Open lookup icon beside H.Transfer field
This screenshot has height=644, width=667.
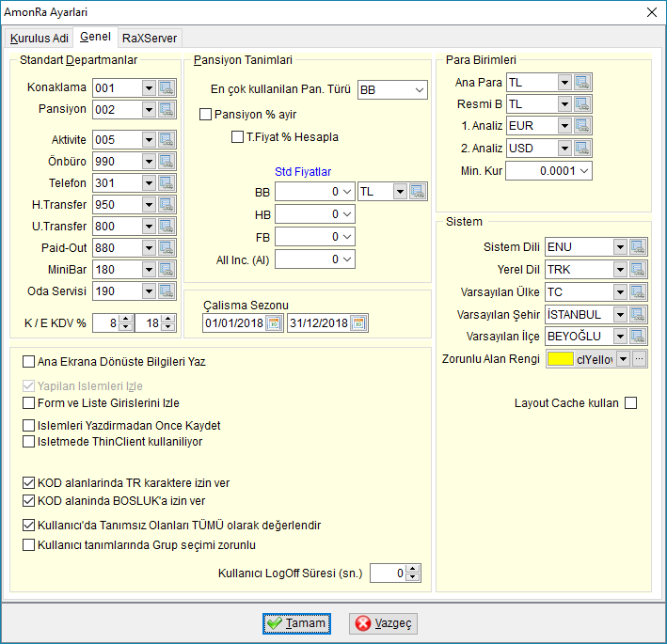pyautogui.click(x=167, y=205)
